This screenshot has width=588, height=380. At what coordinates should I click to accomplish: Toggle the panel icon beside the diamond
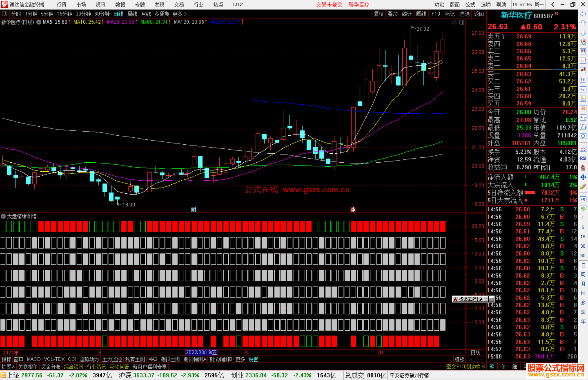462,22
